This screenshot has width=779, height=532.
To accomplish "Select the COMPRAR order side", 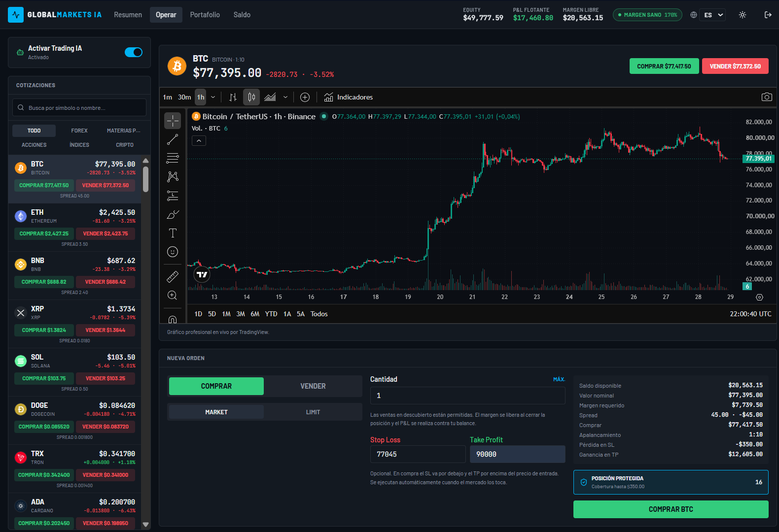I will pyautogui.click(x=216, y=386).
